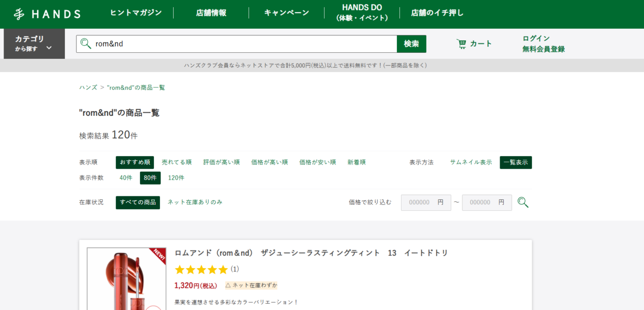Screen dimensions: 644x310
Task: Click the ネット在庫わずか stock label
Action: click(251, 285)
